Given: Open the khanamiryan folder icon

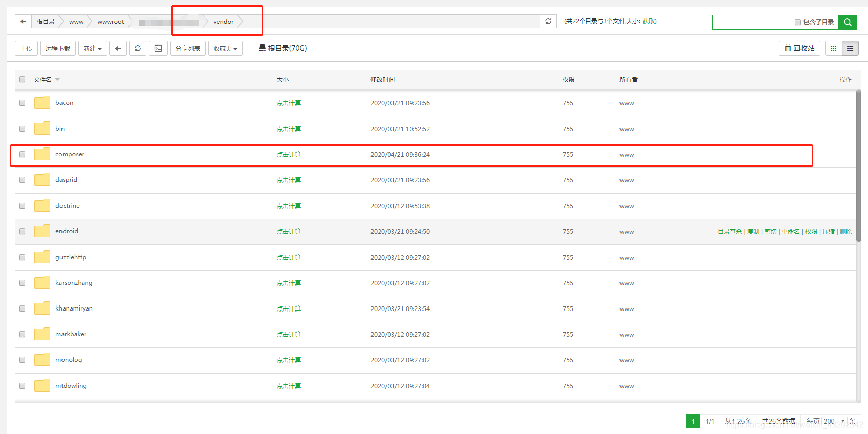Looking at the screenshot, I should tap(42, 308).
